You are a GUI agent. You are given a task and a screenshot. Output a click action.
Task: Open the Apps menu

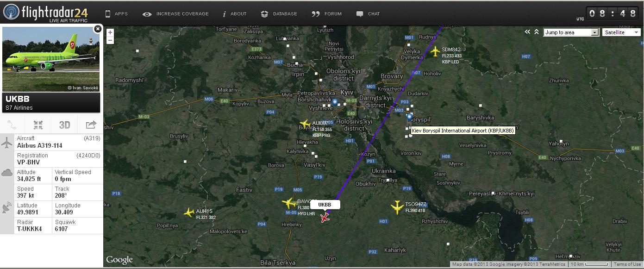pos(116,14)
